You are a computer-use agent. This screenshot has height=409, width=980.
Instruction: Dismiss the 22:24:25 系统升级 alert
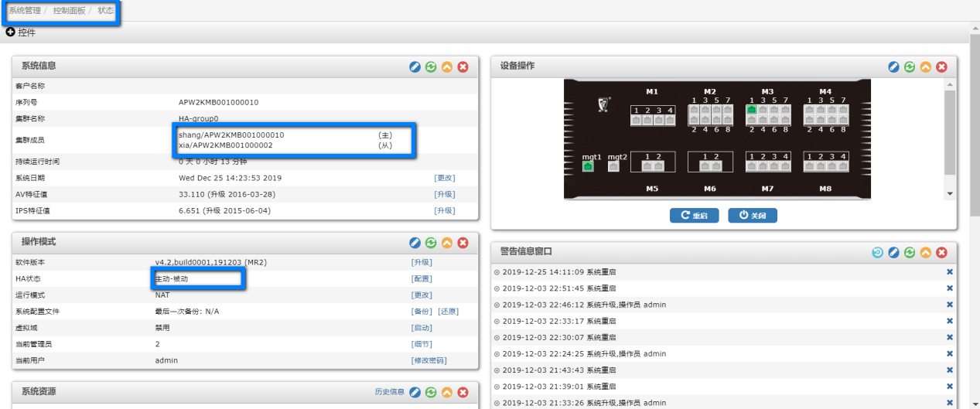950,354
